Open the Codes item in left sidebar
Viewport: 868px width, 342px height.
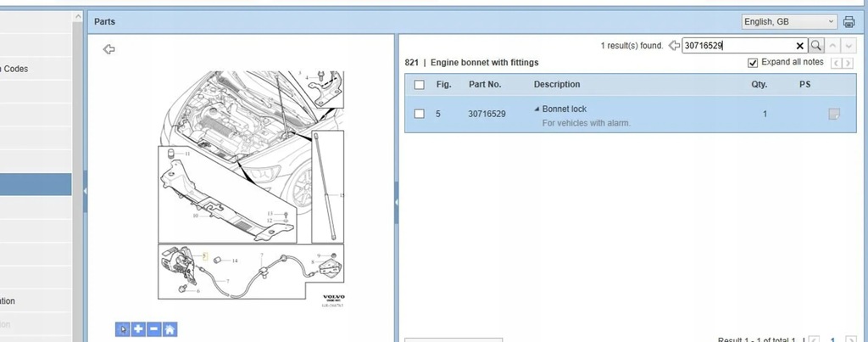[14, 69]
